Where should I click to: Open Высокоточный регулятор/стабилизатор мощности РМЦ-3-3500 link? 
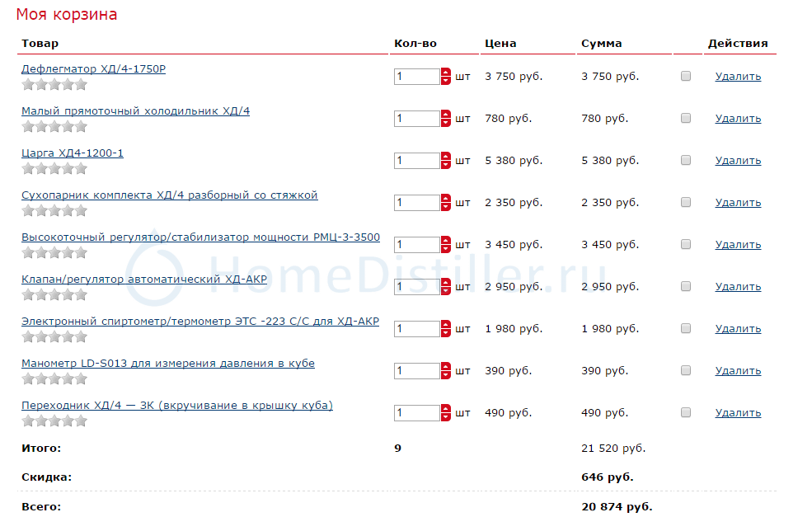pyautogui.click(x=200, y=237)
